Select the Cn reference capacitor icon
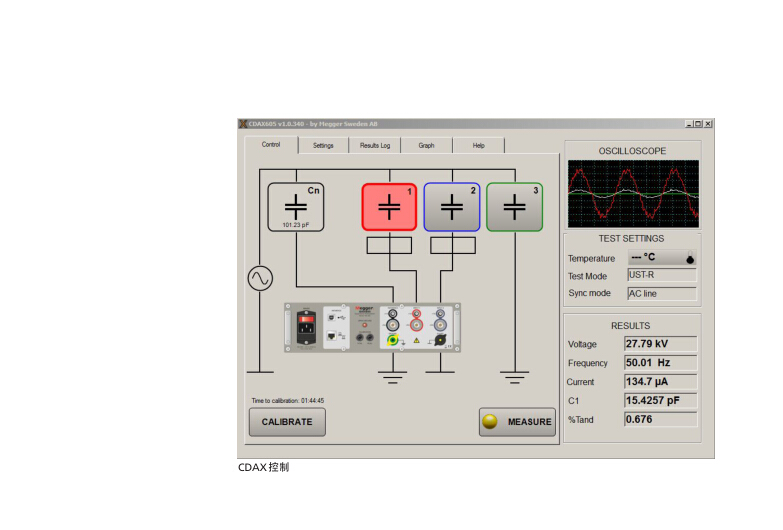This screenshot has height=530, width=783. 296,207
